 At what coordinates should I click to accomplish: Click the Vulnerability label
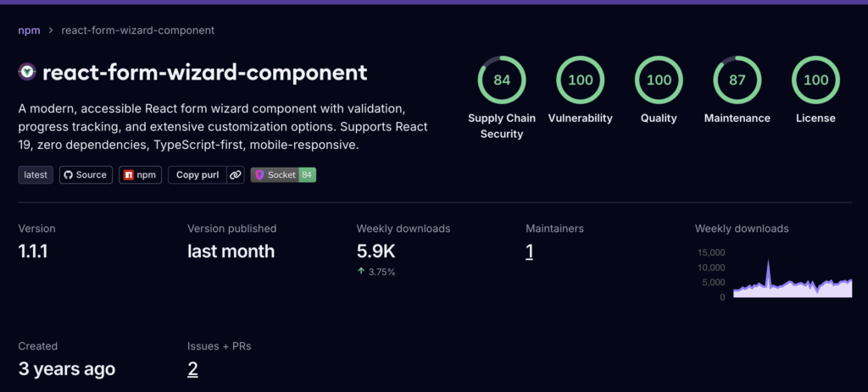580,119
